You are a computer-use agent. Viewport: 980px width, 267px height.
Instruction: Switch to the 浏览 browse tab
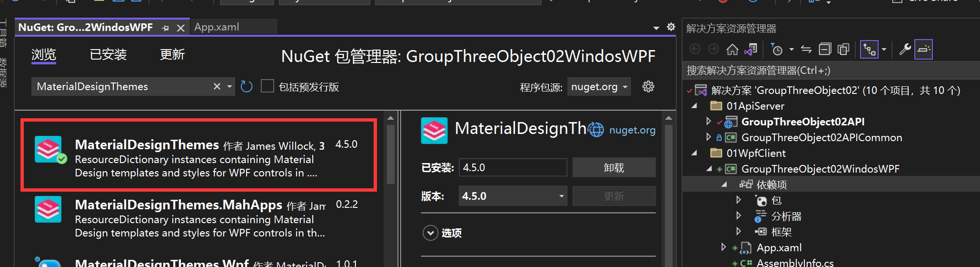[x=44, y=55]
